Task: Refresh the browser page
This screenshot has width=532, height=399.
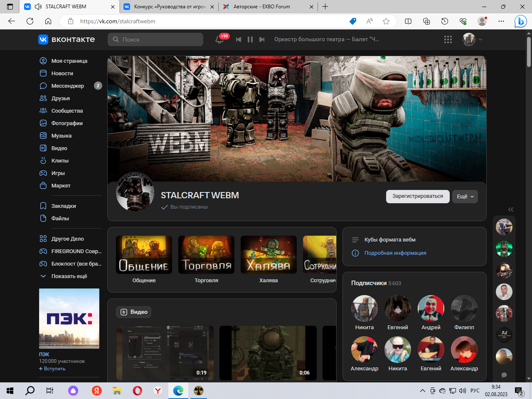Action: (30, 21)
